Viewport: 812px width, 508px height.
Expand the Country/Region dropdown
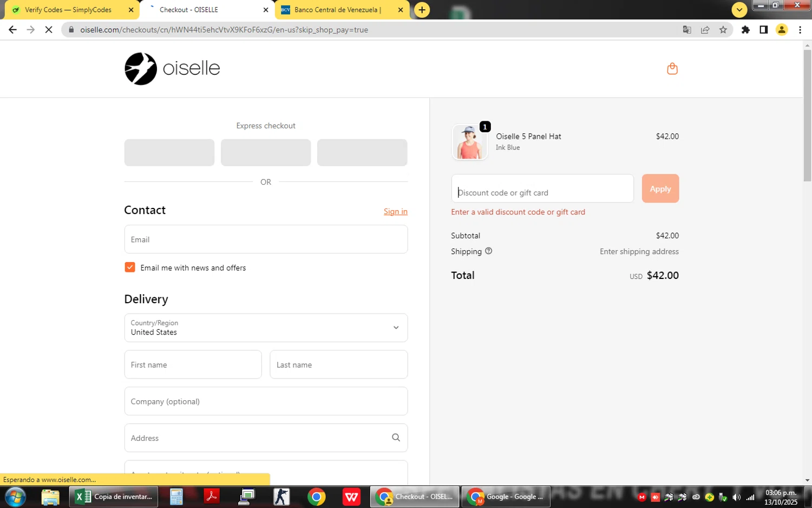coord(266,328)
